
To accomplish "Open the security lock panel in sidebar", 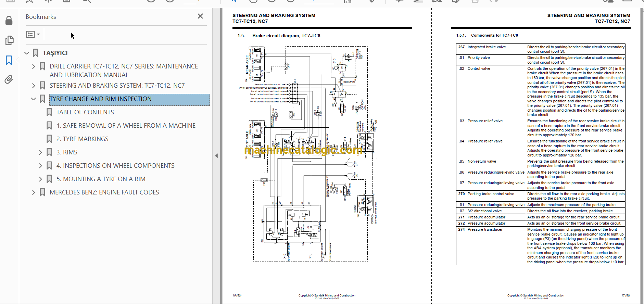I will click(9, 21).
